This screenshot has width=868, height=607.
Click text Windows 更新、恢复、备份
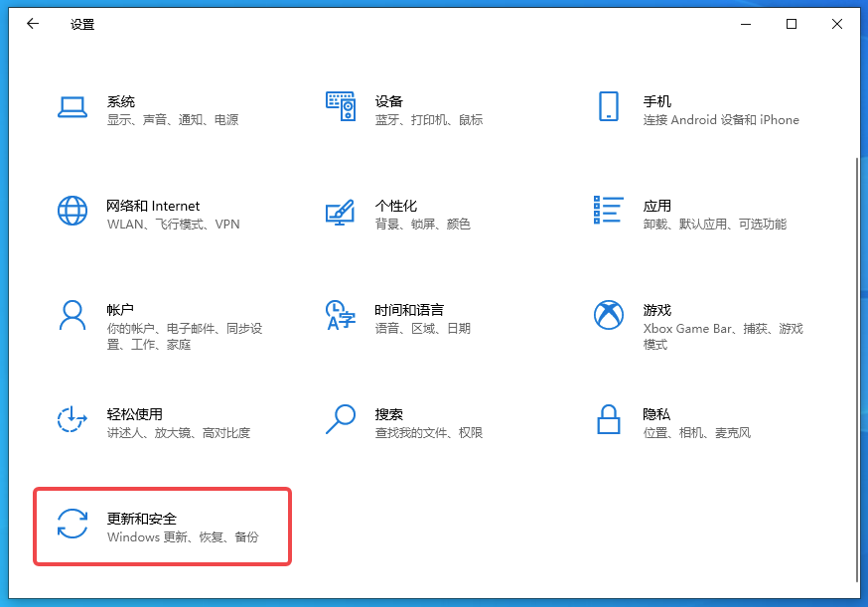click(183, 537)
